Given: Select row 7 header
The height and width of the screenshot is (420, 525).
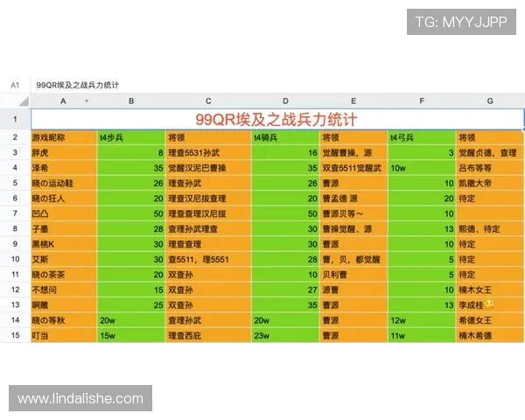Looking at the screenshot, I should tap(15, 213).
